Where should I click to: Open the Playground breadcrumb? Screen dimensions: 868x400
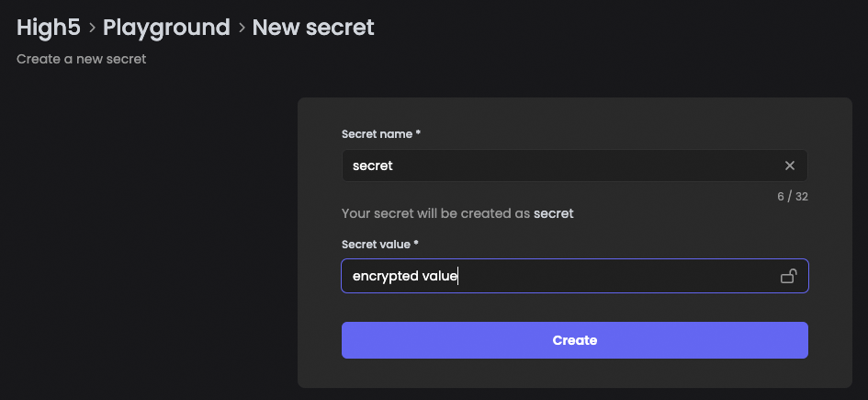166,28
